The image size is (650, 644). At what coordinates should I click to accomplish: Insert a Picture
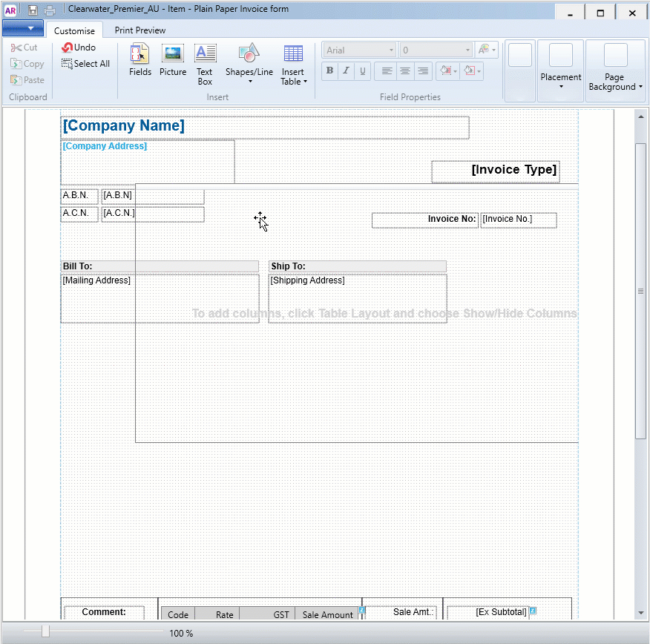(x=173, y=60)
